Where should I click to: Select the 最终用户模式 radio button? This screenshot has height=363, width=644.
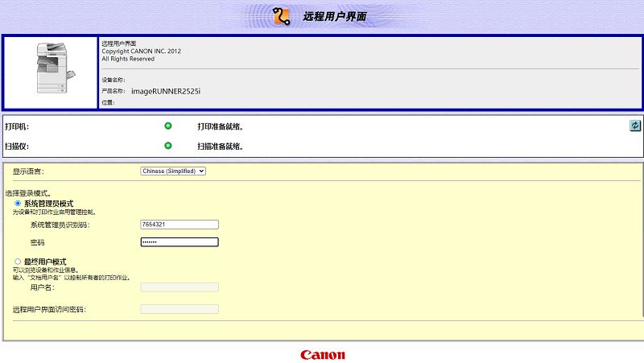(18, 262)
